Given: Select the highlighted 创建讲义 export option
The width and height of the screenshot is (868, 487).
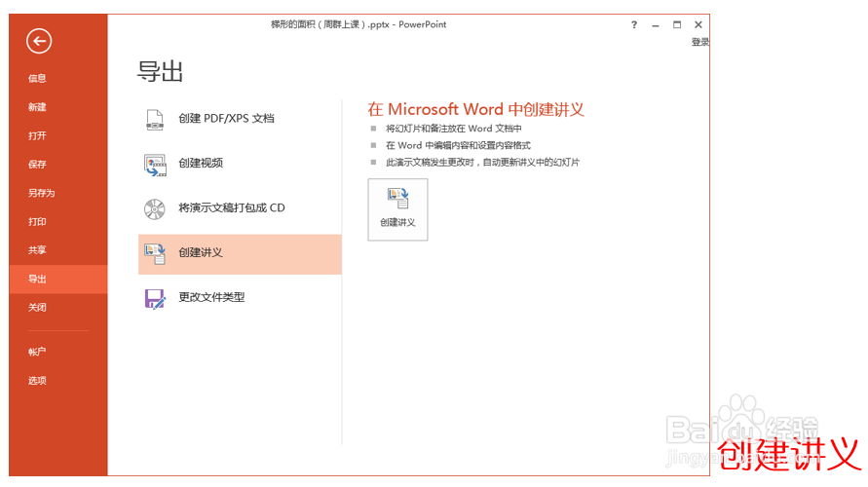Looking at the screenshot, I should pos(240,254).
